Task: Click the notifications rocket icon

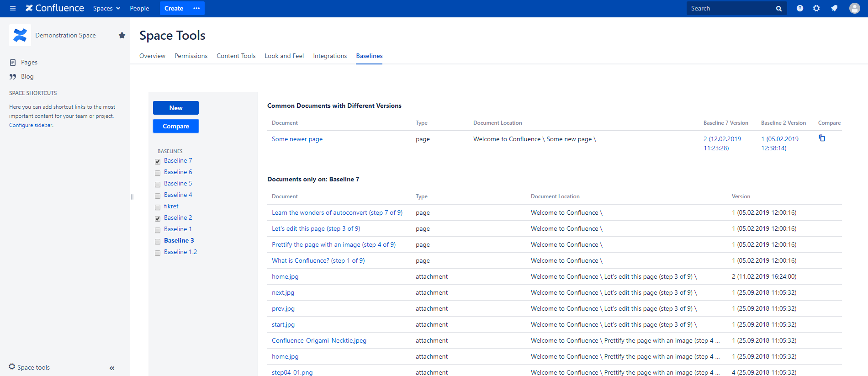Action: 834,8
